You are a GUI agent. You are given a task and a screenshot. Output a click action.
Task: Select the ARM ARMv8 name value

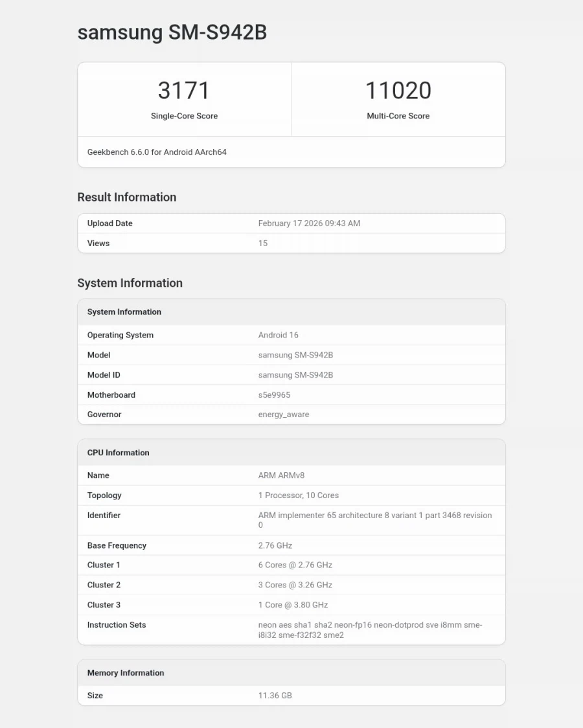point(281,475)
